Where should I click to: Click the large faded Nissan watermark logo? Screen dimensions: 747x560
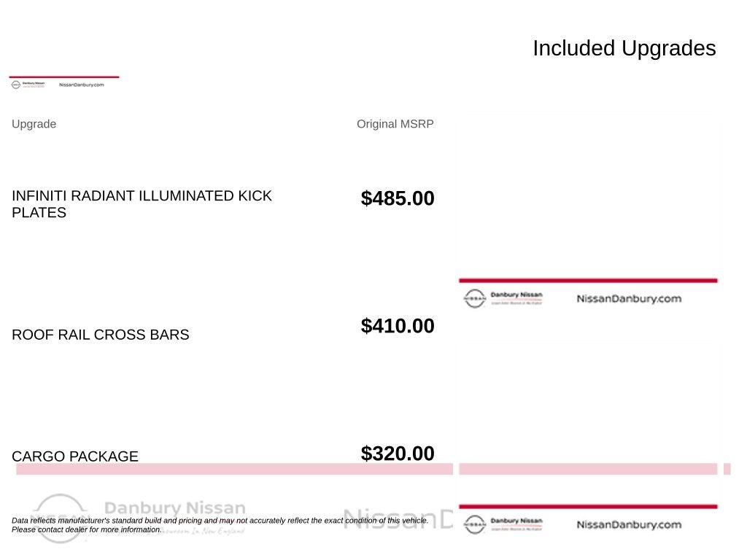(60, 518)
